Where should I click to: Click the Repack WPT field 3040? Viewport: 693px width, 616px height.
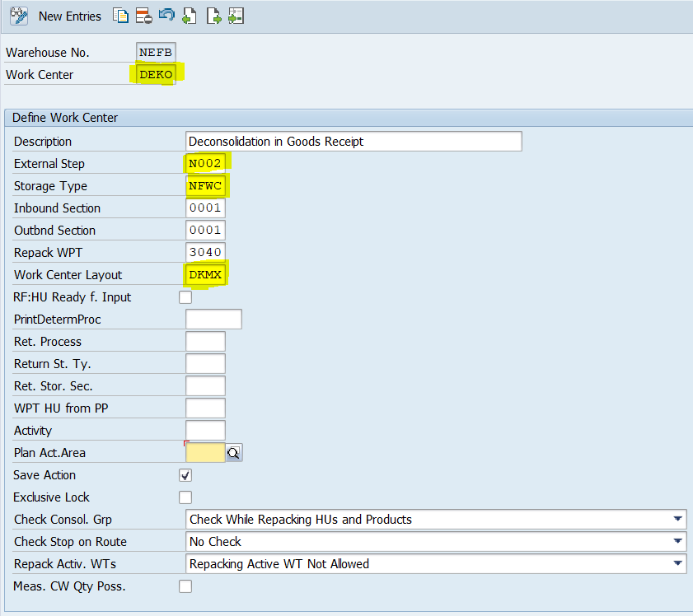(205, 253)
